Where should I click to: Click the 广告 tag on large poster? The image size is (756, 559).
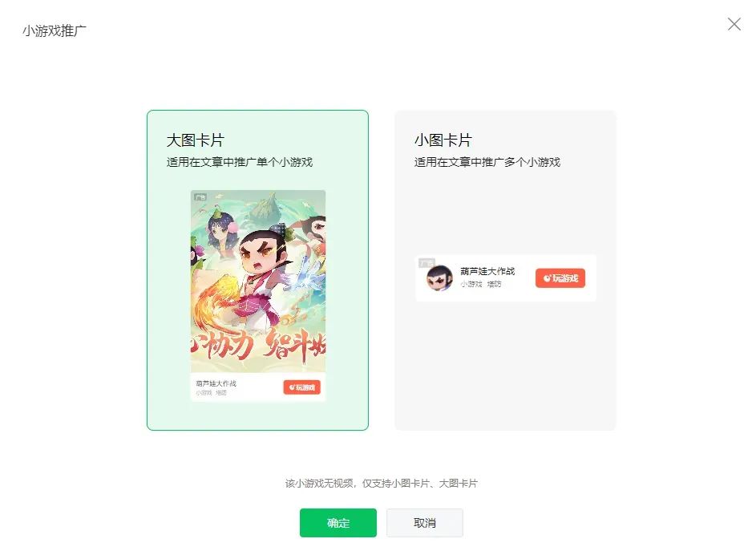coord(200,196)
